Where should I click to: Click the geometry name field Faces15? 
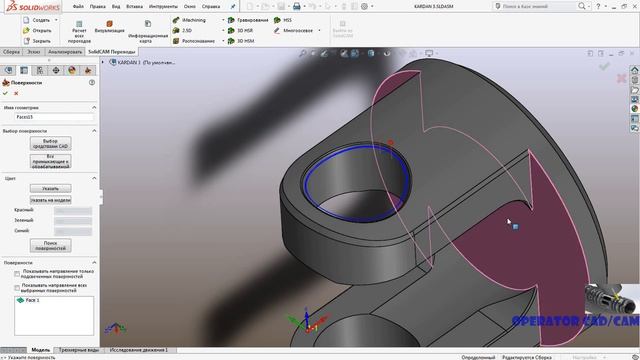53,117
